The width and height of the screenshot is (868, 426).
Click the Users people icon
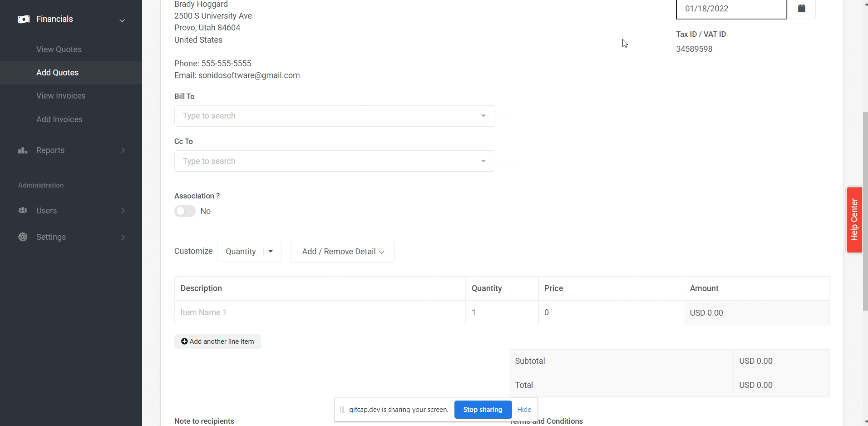pyautogui.click(x=23, y=210)
